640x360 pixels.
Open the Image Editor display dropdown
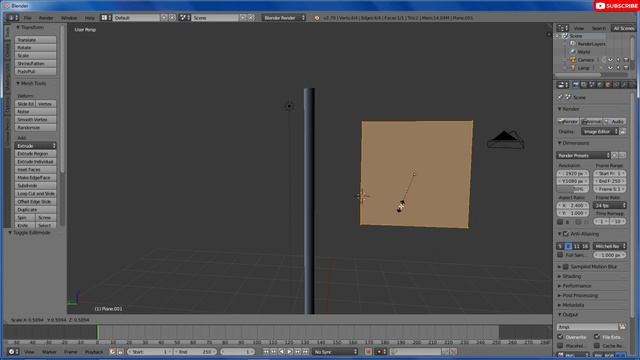pyautogui.click(x=600, y=132)
